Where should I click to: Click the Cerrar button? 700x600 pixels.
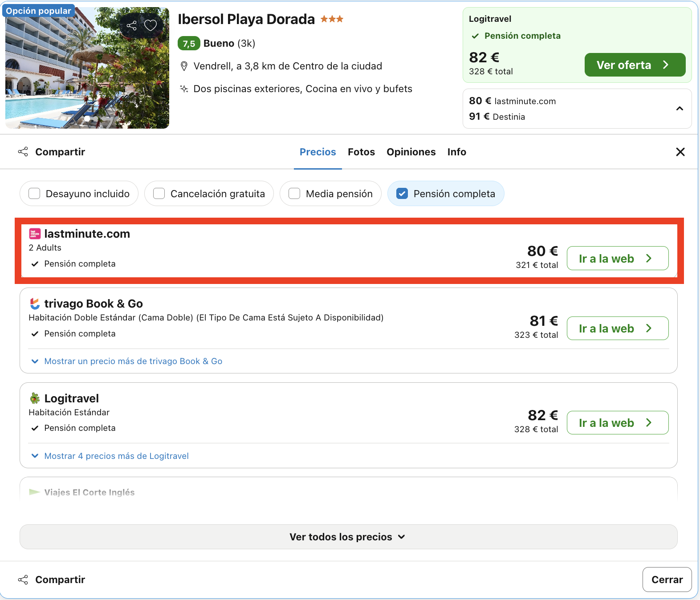(x=667, y=580)
